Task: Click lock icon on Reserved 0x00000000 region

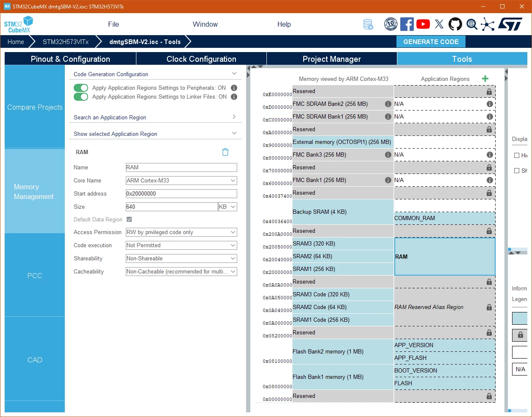Action: (x=489, y=396)
